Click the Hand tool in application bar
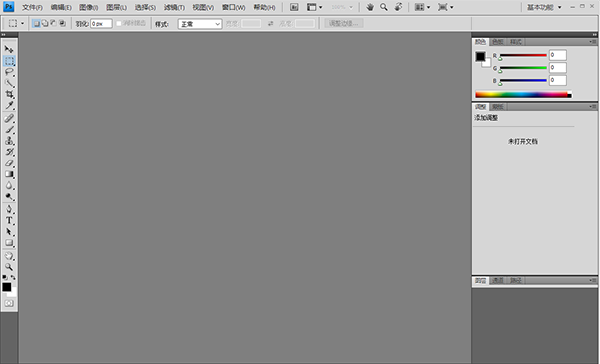The image size is (600, 364). 370,7
